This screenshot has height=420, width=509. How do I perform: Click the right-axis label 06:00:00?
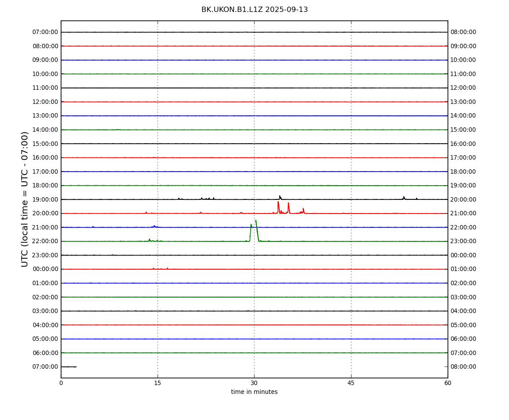(x=463, y=339)
